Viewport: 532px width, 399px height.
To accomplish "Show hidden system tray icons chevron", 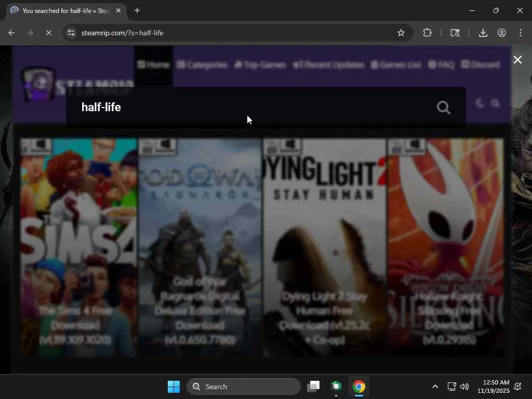I will (x=435, y=387).
